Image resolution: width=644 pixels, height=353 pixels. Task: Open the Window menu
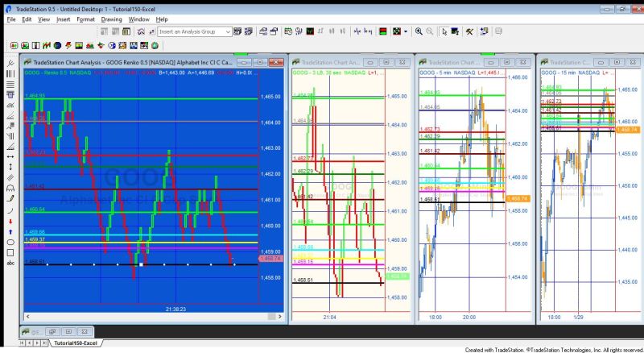pyautogui.click(x=138, y=19)
